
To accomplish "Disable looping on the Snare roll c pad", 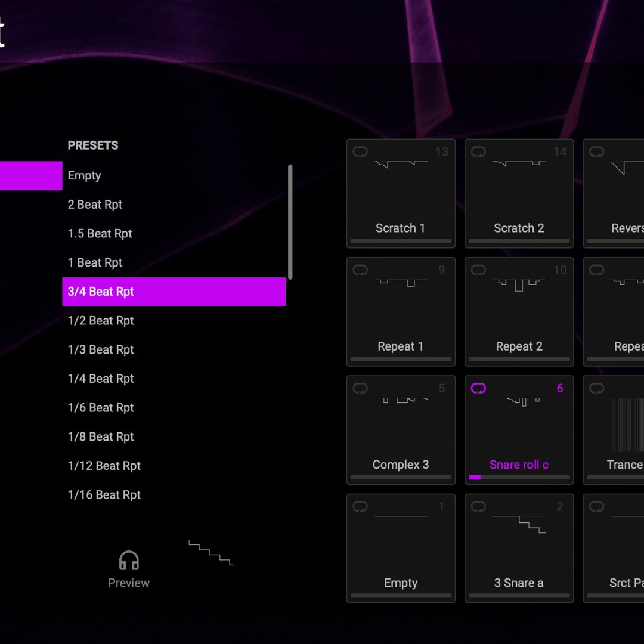I will [x=478, y=388].
